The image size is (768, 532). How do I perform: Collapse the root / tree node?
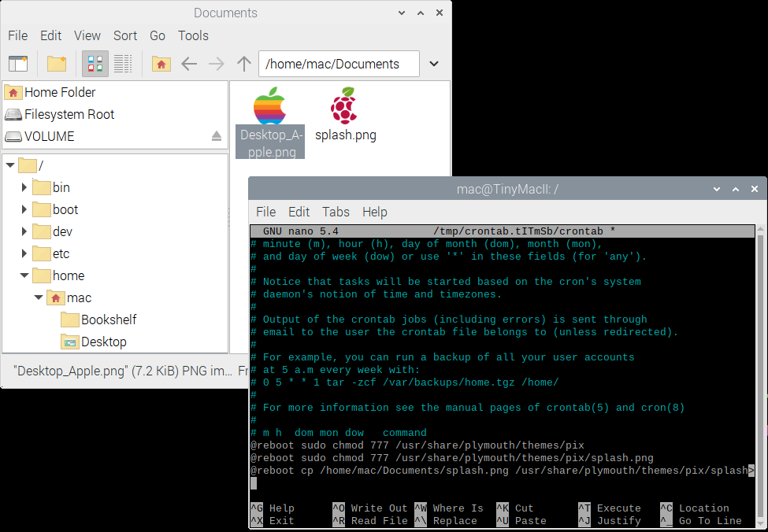[x=10, y=165]
